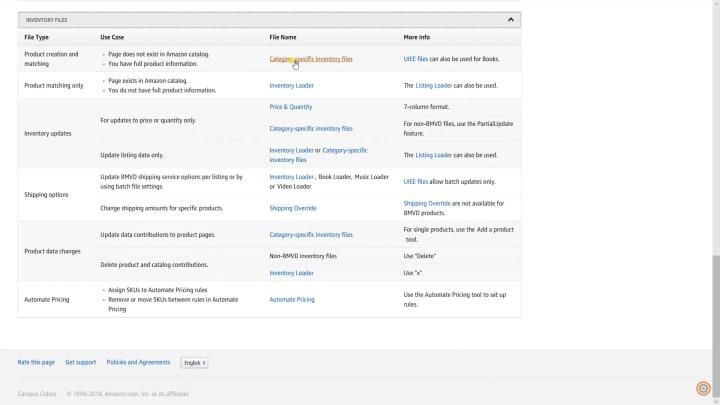Open UIEE files link for Books
Screen dimensions: 720x405
coord(415,59)
